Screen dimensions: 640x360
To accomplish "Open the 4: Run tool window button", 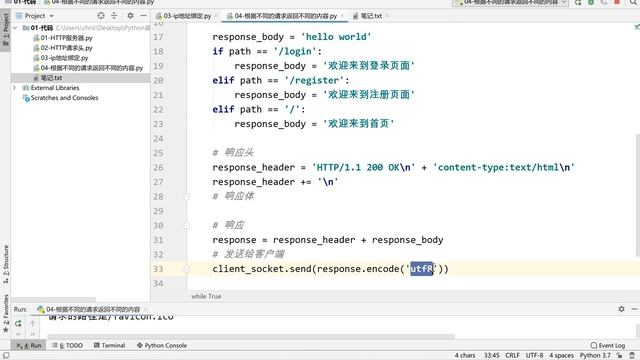I will (29, 345).
